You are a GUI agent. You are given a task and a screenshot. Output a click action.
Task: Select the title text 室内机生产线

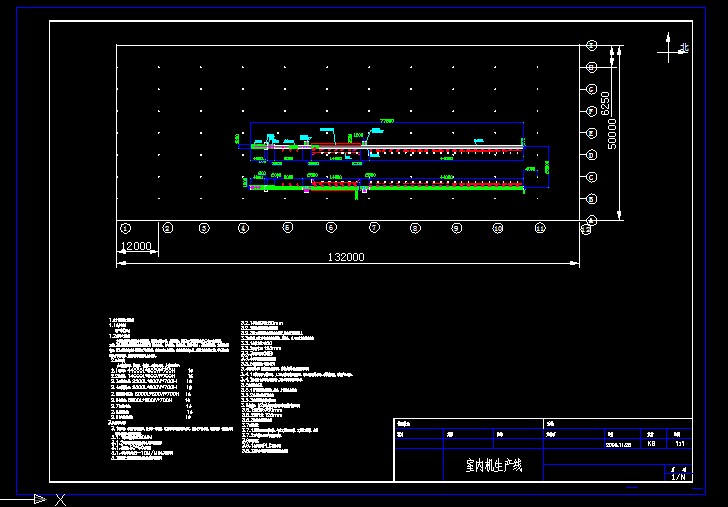tap(494, 465)
